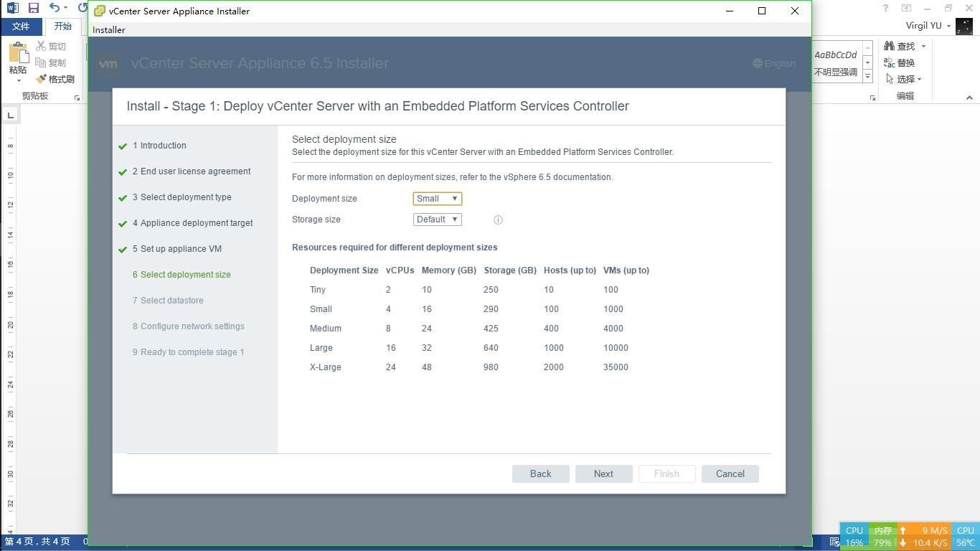Click the Next button
The image size is (980, 551).
[x=603, y=474]
